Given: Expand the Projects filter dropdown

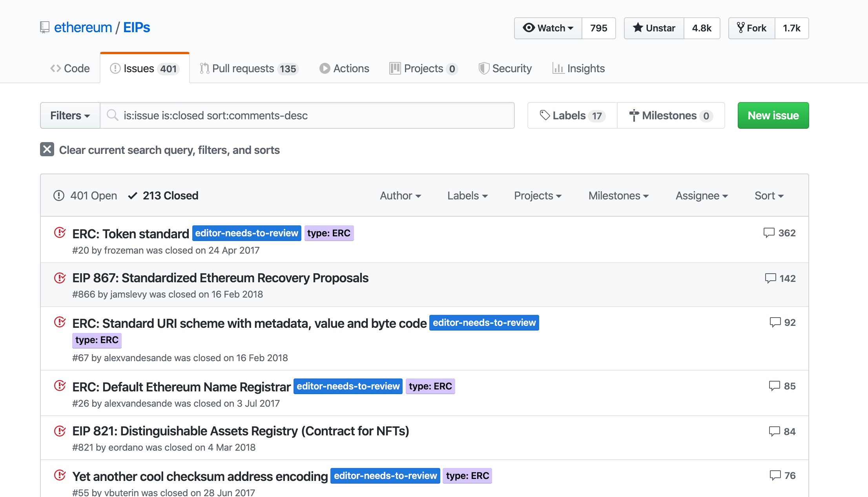Looking at the screenshot, I should 538,196.
